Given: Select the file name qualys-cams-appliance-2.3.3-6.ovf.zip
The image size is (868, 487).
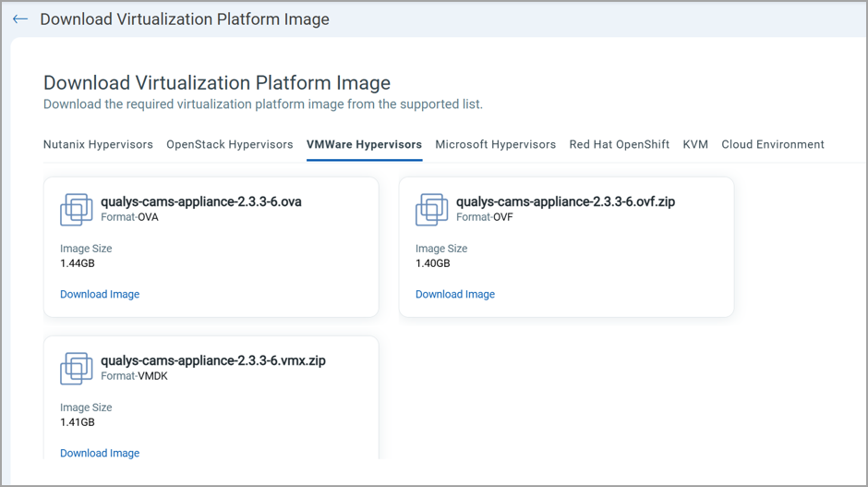Looking at the screenshot, I should (565, 201).
